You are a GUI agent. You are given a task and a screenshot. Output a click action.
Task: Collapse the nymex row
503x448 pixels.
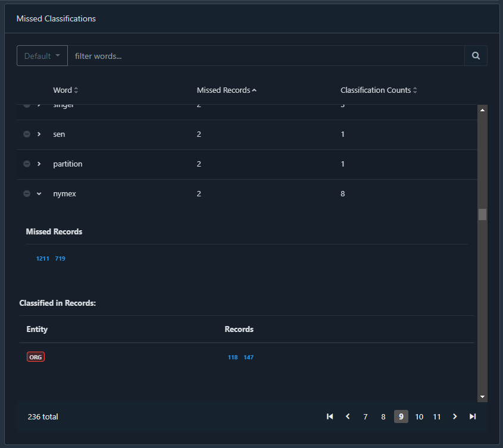pos(39,194)
